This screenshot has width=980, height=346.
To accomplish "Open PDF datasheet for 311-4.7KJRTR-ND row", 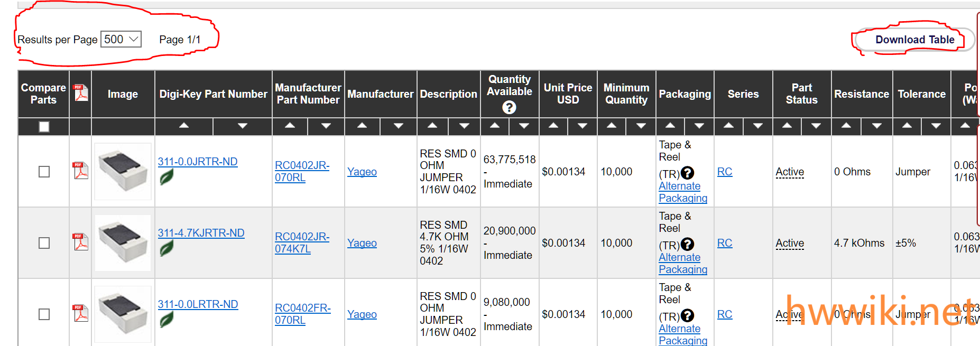I will (x=80, y=242).
